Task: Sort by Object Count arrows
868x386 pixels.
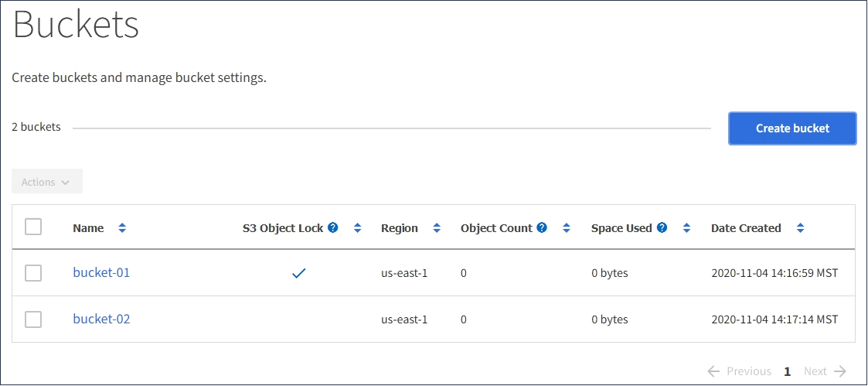Action: point(566,228)
